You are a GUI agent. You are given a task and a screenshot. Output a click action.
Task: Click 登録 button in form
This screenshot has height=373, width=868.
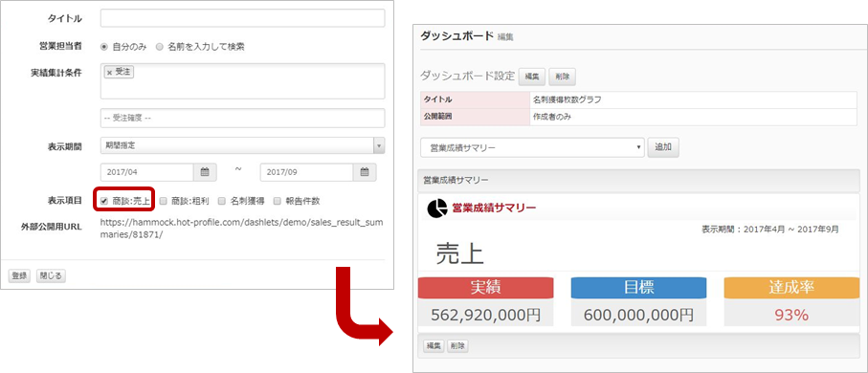point(19,276)
